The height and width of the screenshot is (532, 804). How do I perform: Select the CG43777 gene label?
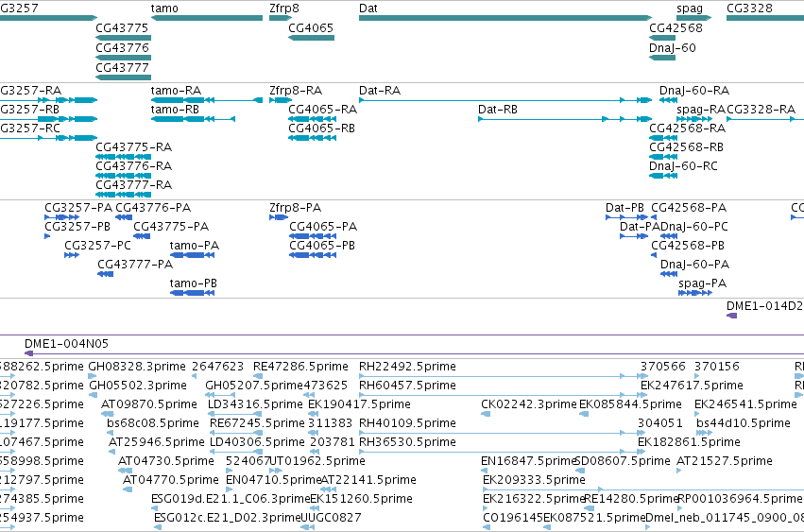click(122, 68)
